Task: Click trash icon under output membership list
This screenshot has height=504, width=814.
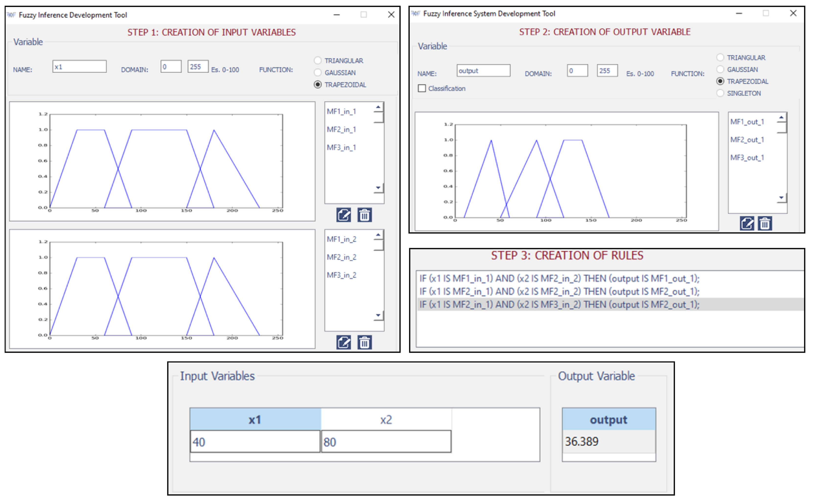Action: [x=765, y=223]
